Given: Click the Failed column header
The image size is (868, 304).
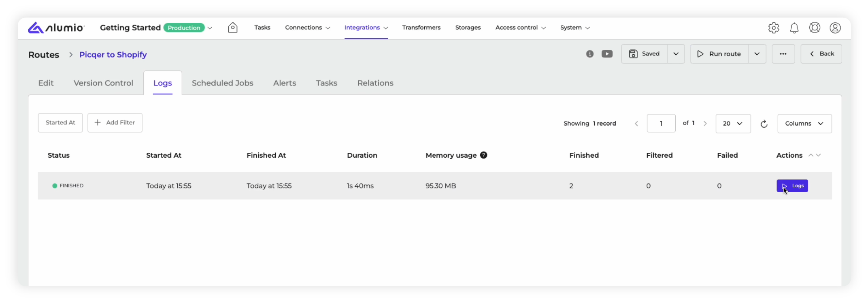Looking at the screenshot, I should pyautogui.click(x=727, y=155).
